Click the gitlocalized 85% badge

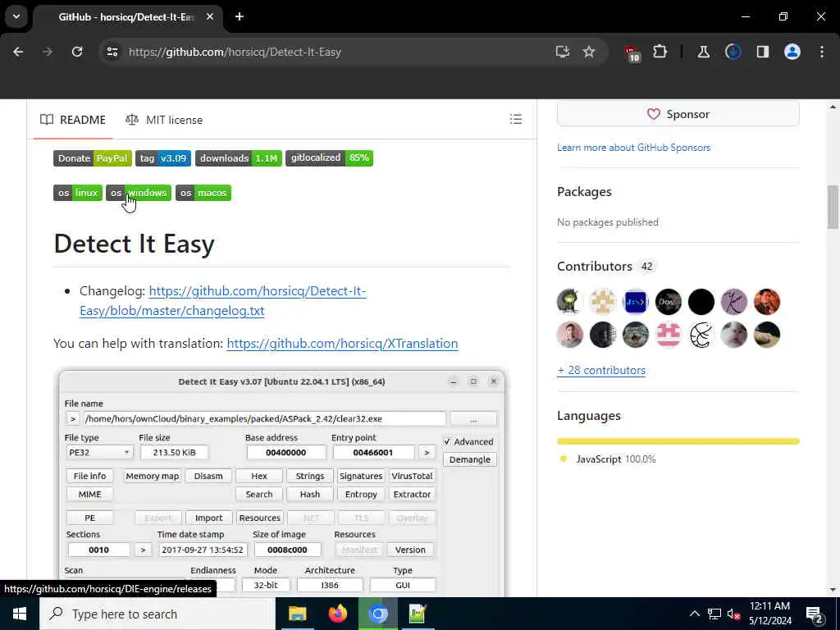click(x=329, y=158)
